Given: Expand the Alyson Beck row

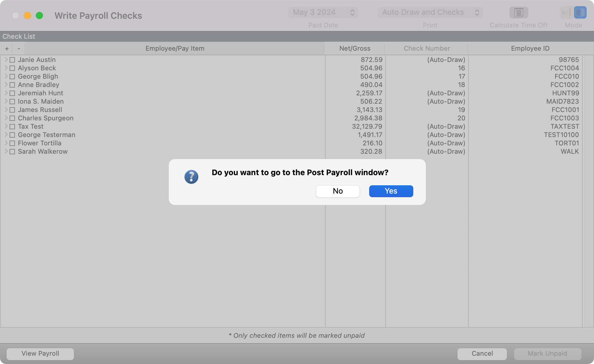Looking at the screenshot, I should [6, 68].
